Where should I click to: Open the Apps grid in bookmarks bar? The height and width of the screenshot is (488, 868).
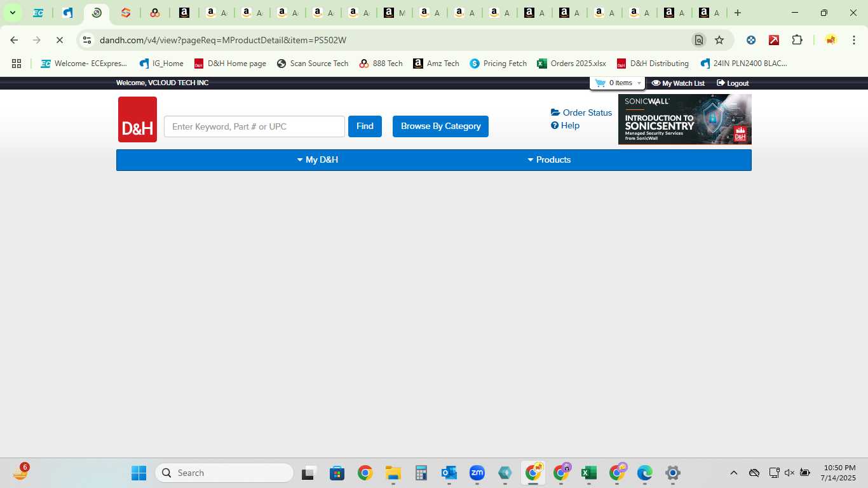coord(17,64)
